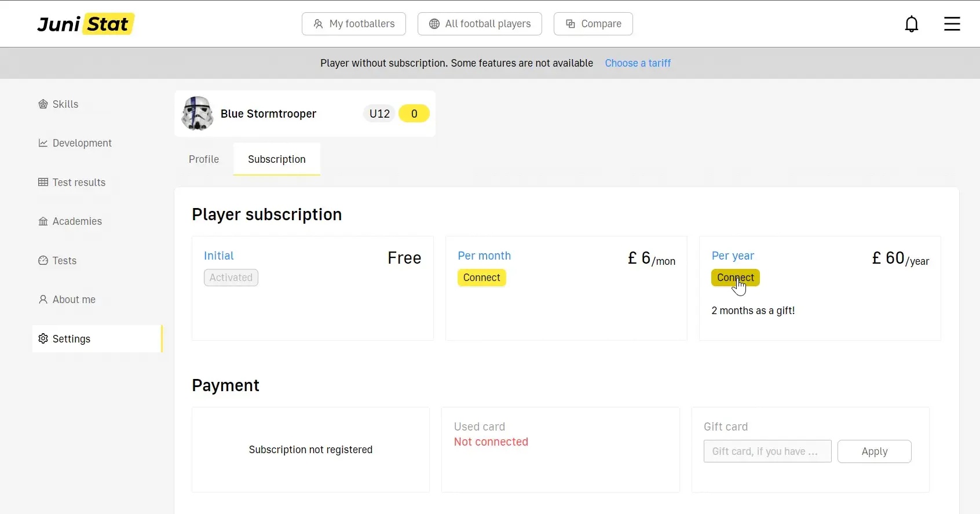The height and width of the screenshot is (514, 980).
Task: Click the My footballers button
Action: pos(353,24)
